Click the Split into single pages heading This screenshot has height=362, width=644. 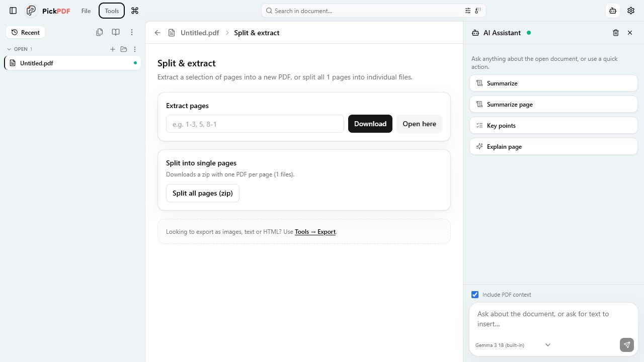(x=201, y=163)
